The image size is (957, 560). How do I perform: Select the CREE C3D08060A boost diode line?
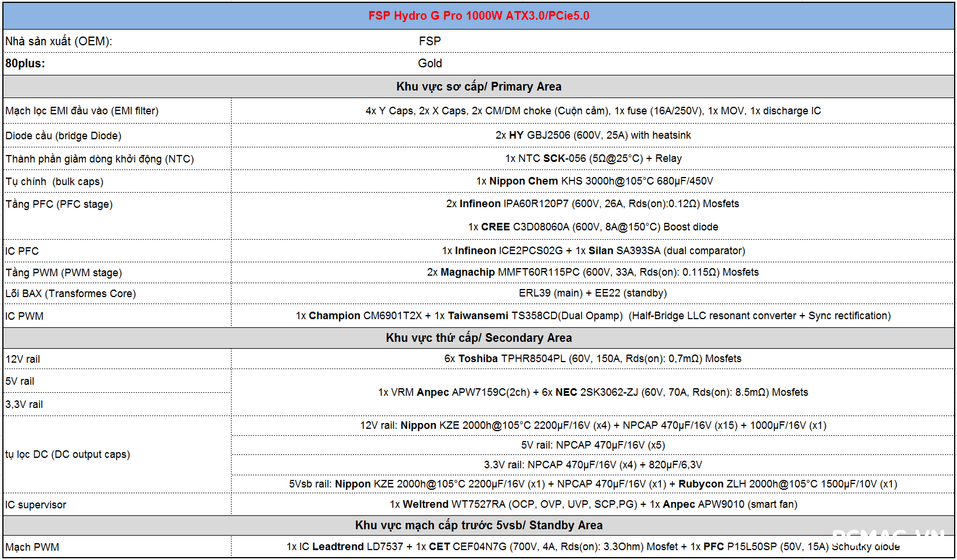[593, 227]
